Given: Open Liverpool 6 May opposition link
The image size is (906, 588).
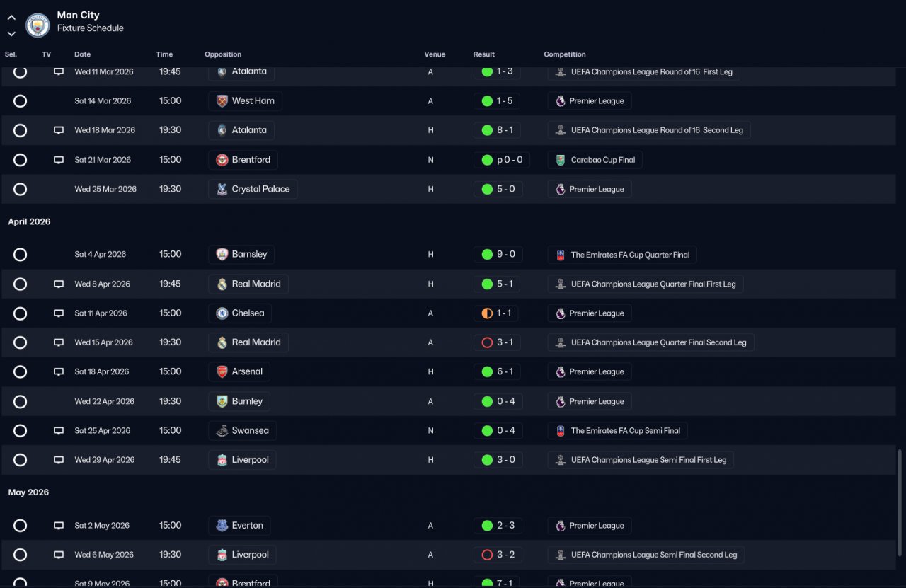Looking at the screenshot, I should click(242, 555).
